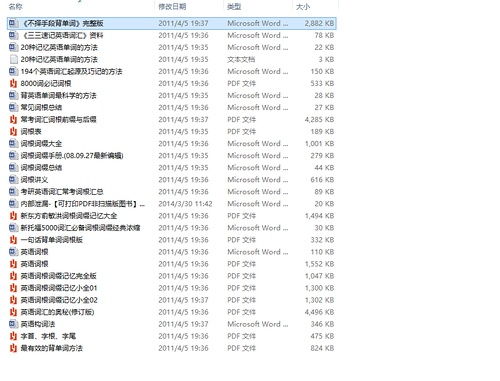Click the size value 332 KB
Image resolution: width=500 pixels, height=381 pixels.
tap(322, 240)
